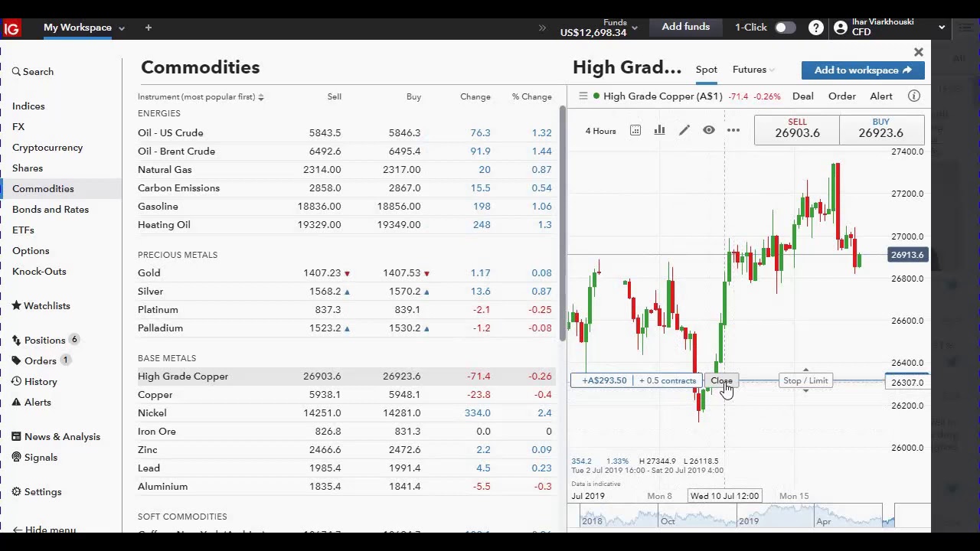Open the chart date range calendar icon
The image size is (980, 551).
[635, 131]
